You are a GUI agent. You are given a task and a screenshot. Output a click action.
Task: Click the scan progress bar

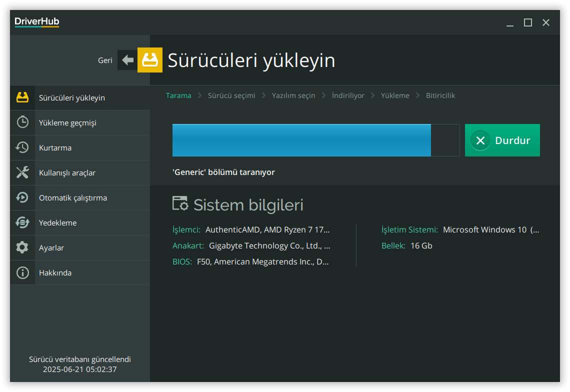point(316,140)
